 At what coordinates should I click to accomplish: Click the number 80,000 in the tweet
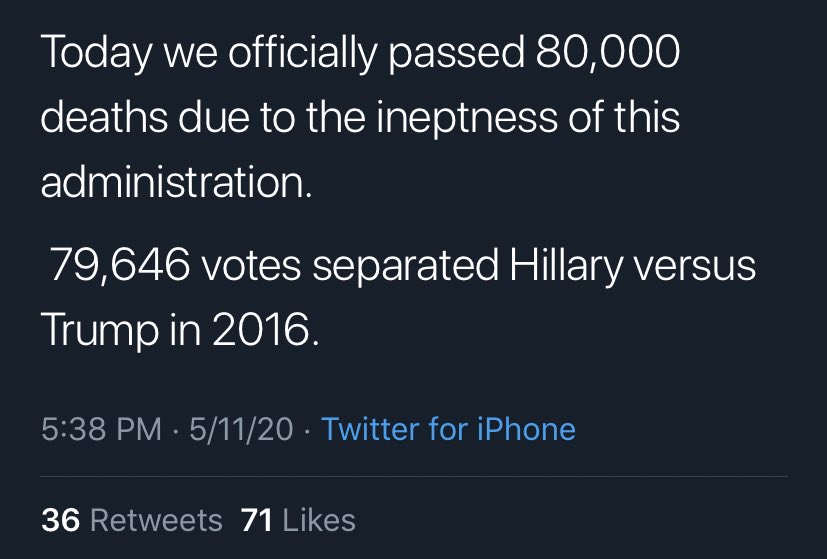coord(608,52)
